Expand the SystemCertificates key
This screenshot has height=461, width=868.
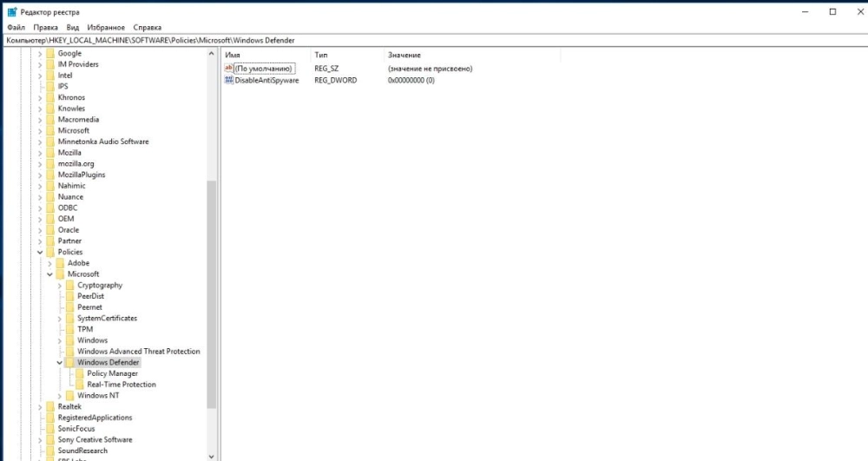pyautogui.click(x=59, y=319)
